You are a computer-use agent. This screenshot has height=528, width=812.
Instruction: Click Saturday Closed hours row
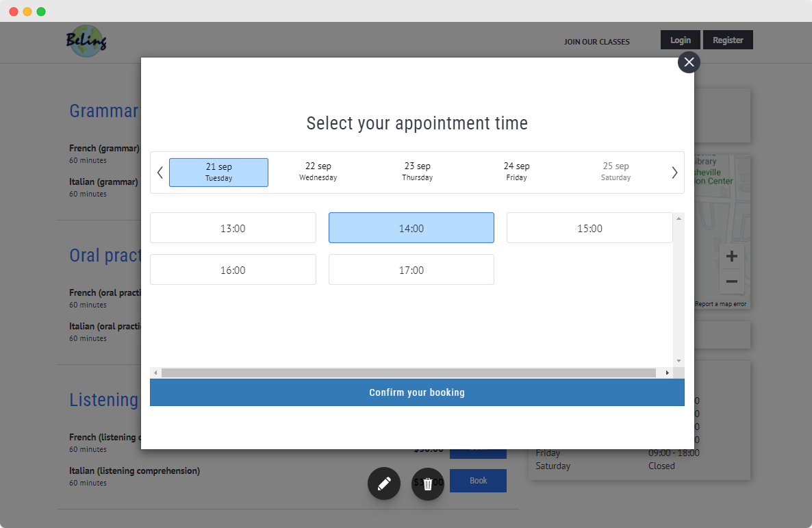(x=605, y=466)
